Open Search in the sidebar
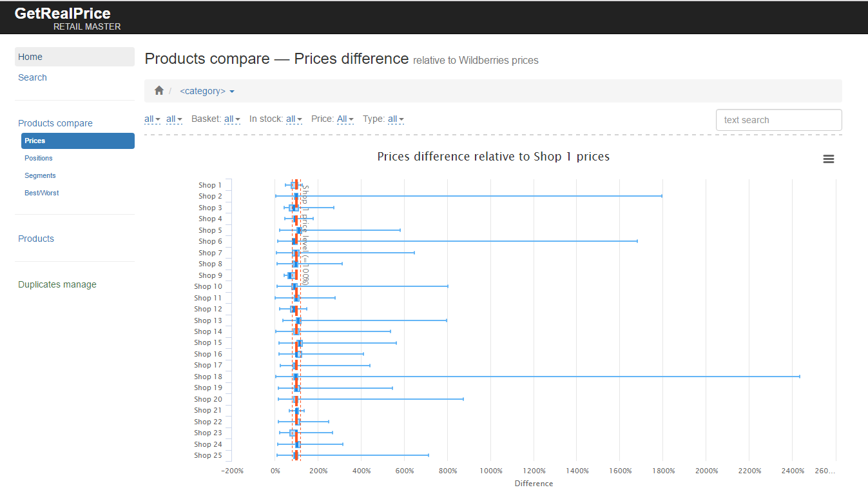The width and height of the screenshot is (868, 501). tap(32, 77)
